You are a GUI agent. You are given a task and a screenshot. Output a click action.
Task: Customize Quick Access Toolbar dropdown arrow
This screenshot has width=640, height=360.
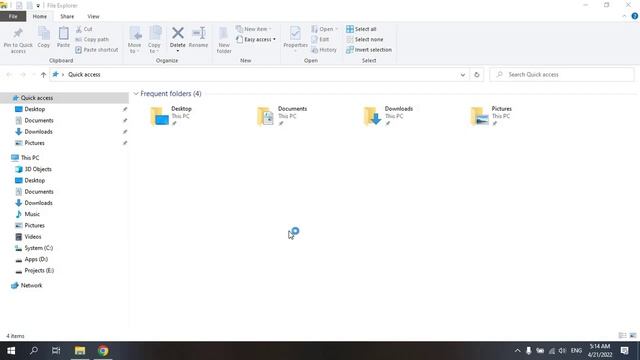pyautogui.click(x=38, y=6)
